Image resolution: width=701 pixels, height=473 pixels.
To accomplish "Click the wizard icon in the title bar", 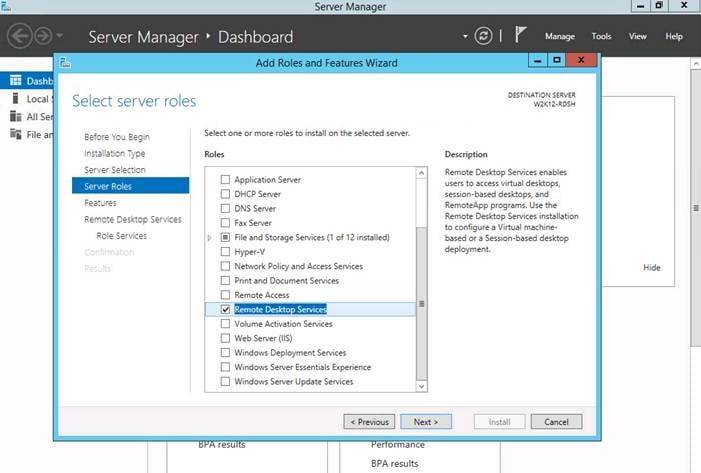I will tap(65, 63).
